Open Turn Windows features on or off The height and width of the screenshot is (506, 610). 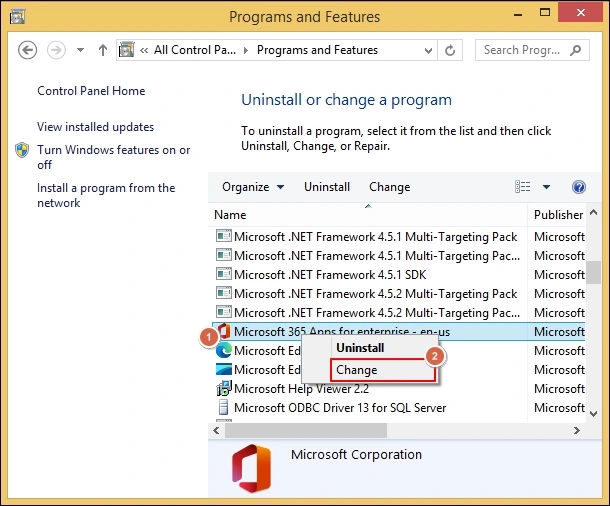click(x=114, y=157)
